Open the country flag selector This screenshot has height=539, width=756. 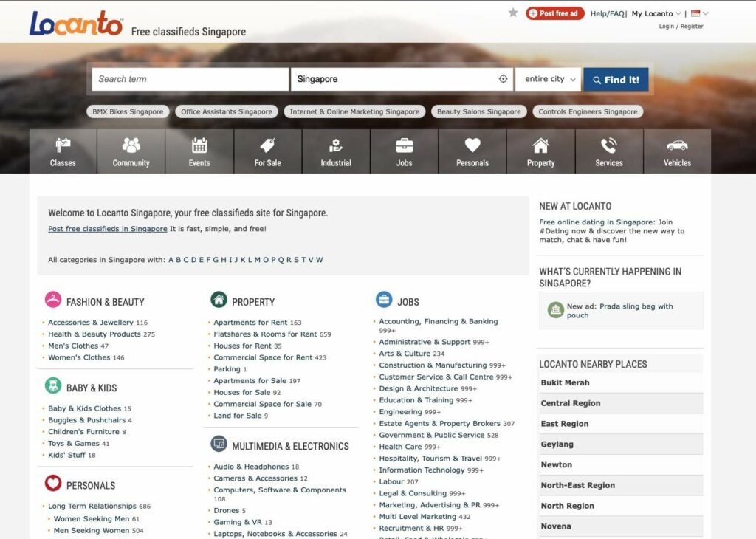pos(700,13)
